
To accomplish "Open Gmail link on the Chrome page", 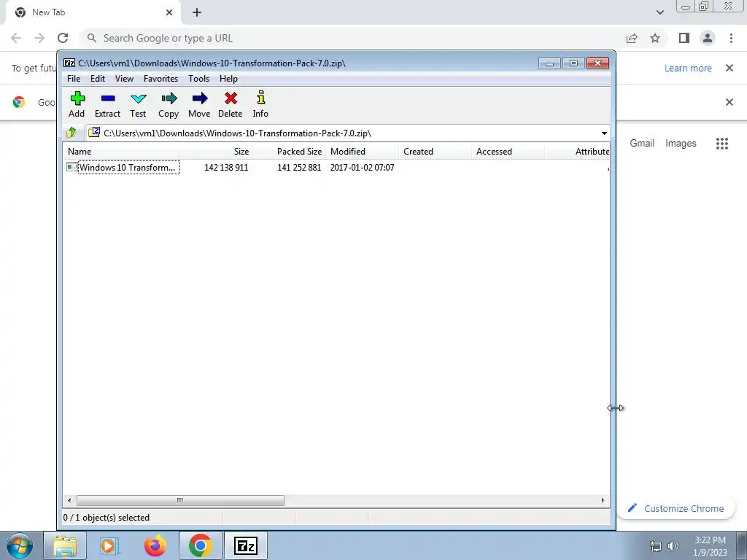I will [642, 143].
